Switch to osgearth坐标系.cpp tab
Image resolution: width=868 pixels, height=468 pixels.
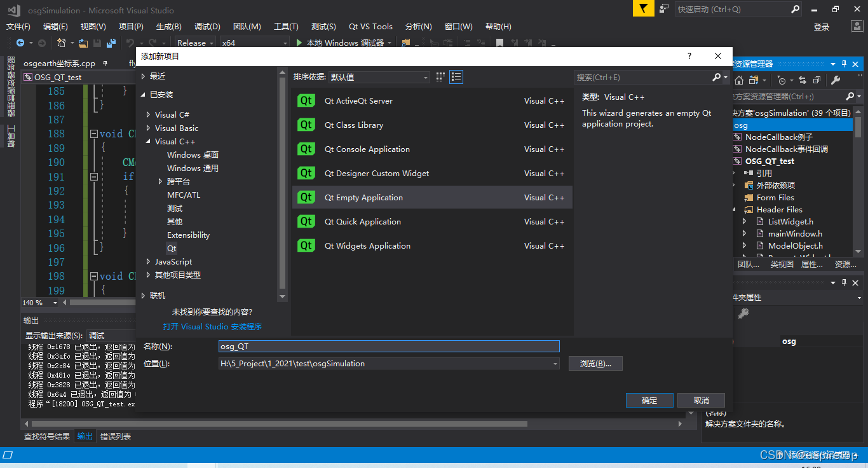pos(59,64)
